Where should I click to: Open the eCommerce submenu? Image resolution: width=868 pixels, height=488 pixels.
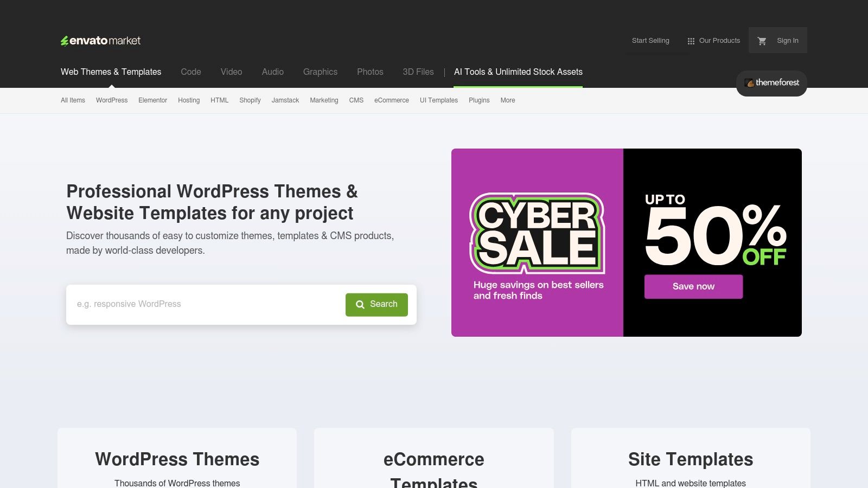click(392, 100)
